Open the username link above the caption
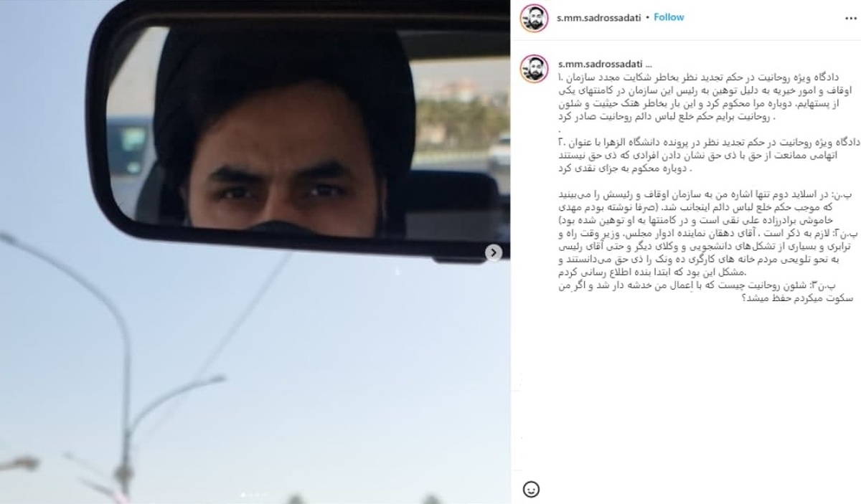Viewport: 861px width, 504px height. click(x=600, y=65)
